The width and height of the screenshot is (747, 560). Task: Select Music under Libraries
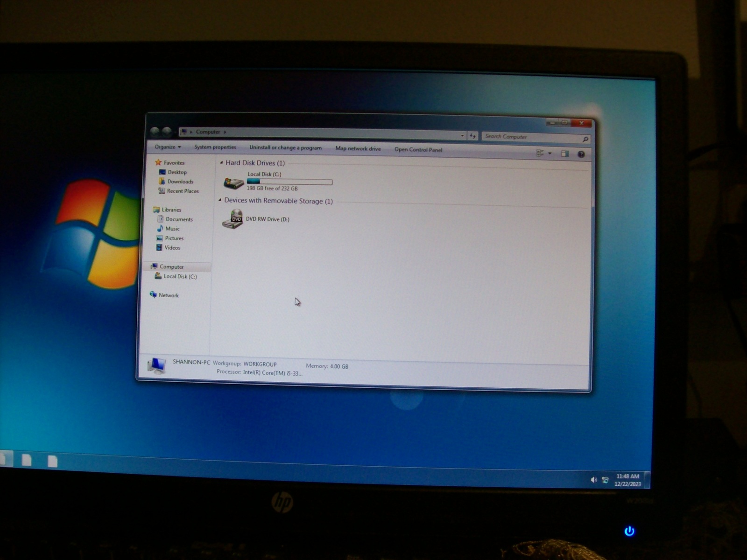pyautogui.click(x=172, y=229)
